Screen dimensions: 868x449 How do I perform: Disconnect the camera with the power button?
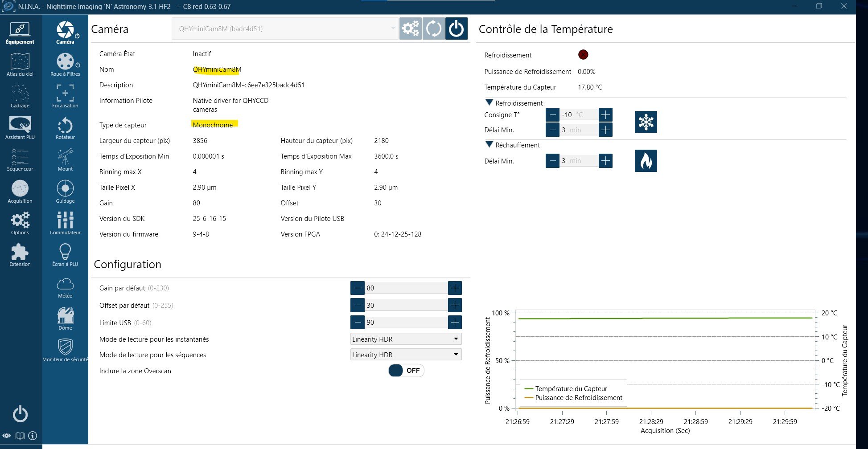click(x=457, y=29)
